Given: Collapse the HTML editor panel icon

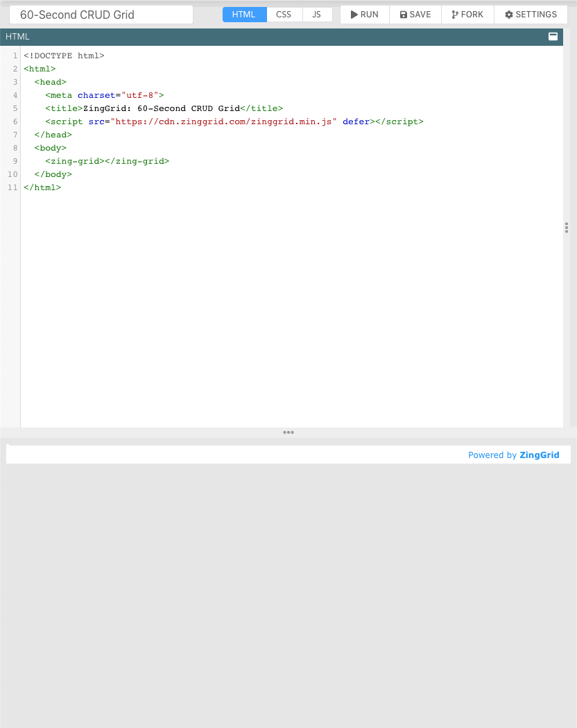Looking at the screenshot, I should click(553, 36).
